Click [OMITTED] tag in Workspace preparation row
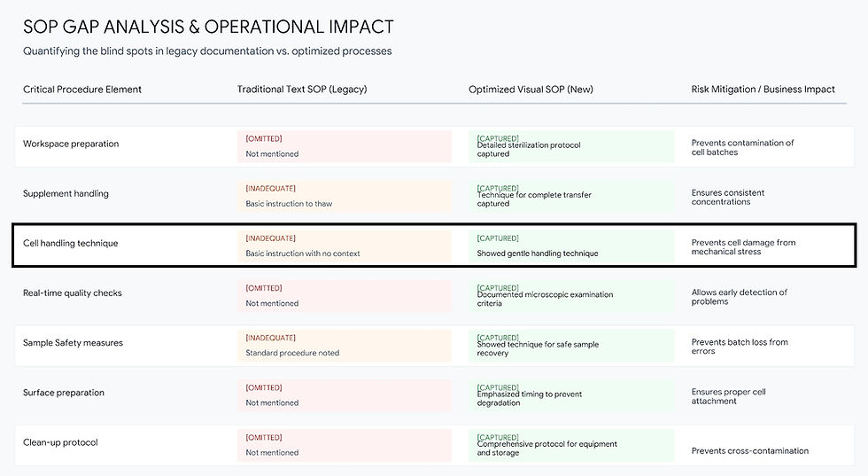 [264, 138]
